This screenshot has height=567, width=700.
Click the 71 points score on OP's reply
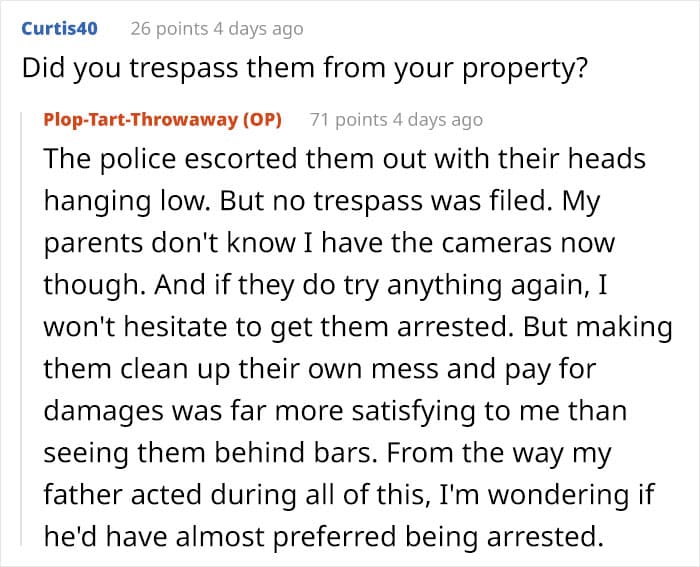tap(349, 120)
